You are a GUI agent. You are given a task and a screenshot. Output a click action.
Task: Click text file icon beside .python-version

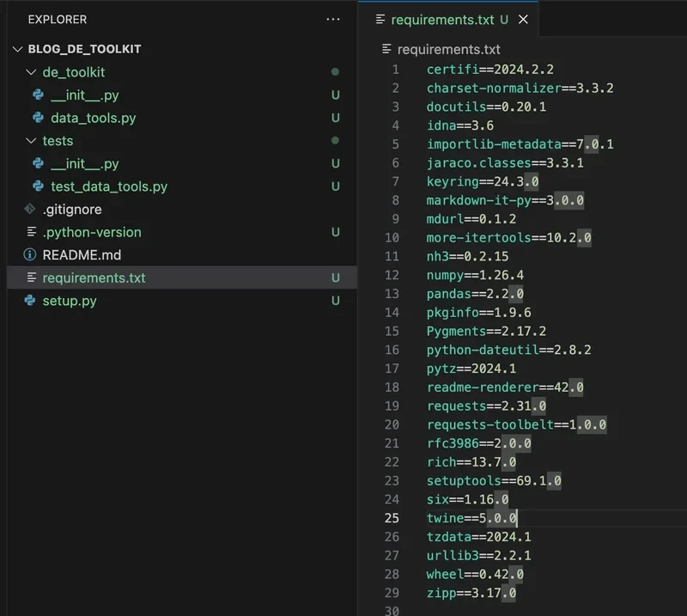[x=32, y=231]
